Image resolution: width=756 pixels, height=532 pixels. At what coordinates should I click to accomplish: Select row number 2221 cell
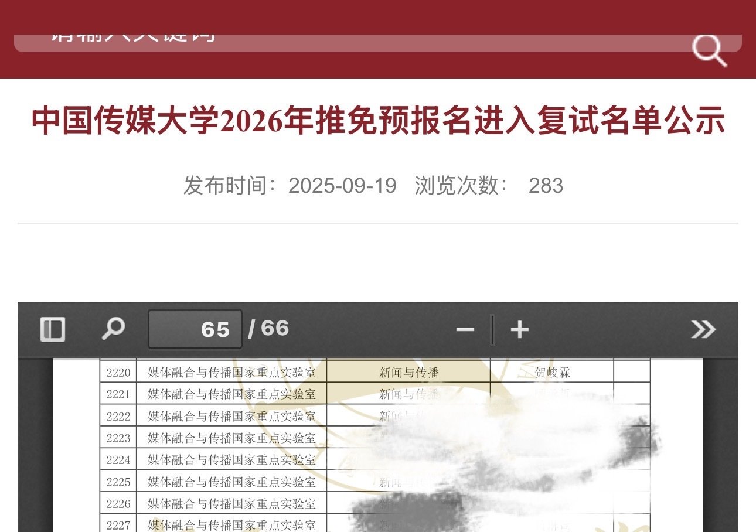[x=118, y=394]
